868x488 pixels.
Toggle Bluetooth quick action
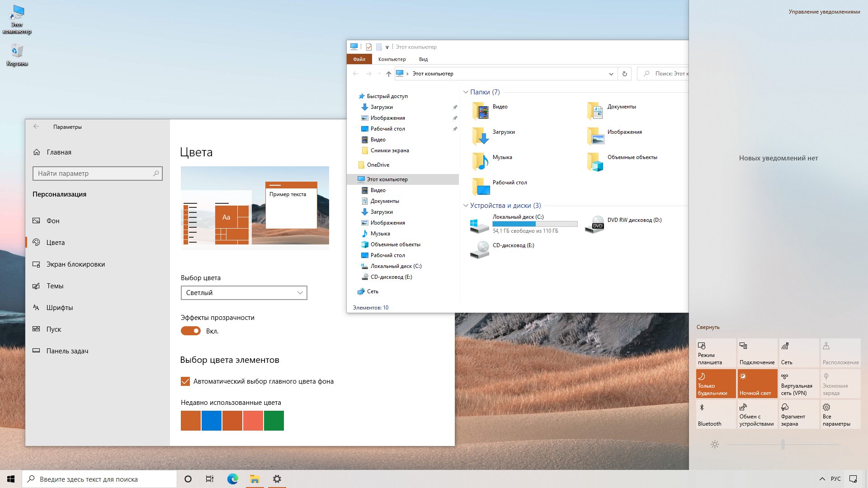(x=716, y=414)
